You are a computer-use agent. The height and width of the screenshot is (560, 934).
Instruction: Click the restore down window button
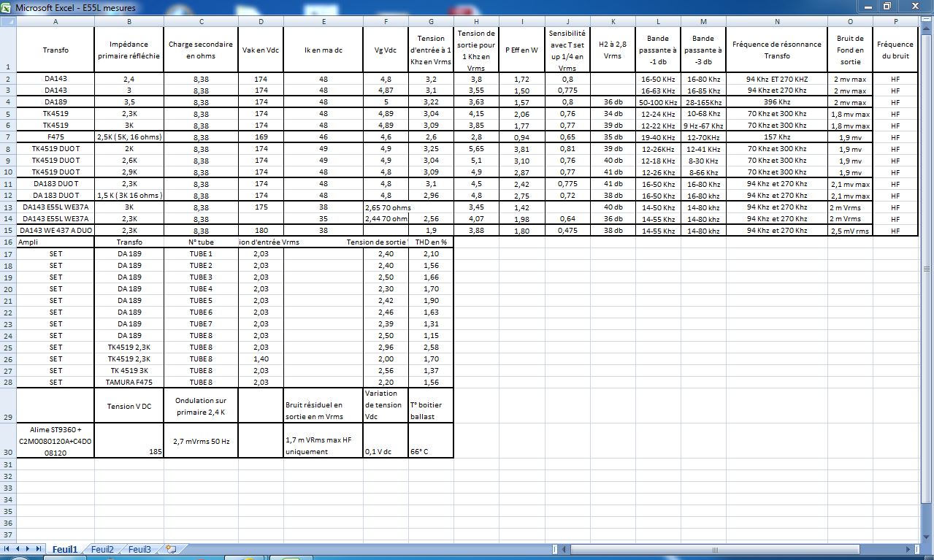tap(887, 7)
